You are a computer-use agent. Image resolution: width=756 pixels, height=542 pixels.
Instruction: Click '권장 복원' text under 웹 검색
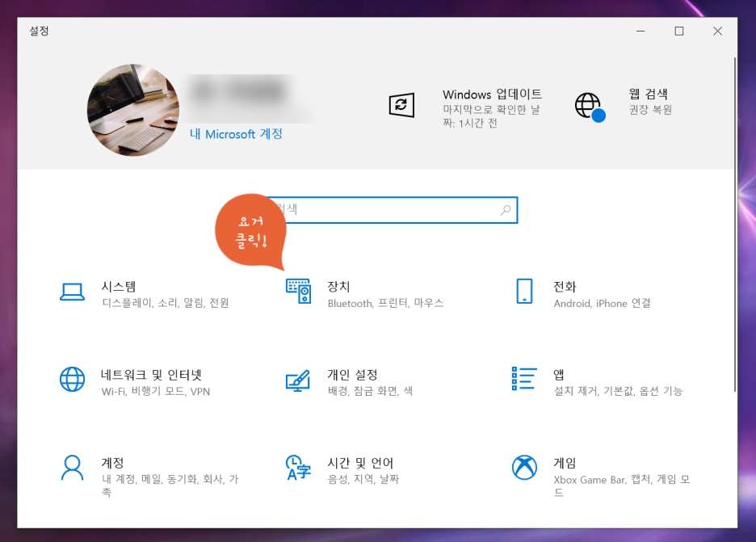click(x=650, y=110)
